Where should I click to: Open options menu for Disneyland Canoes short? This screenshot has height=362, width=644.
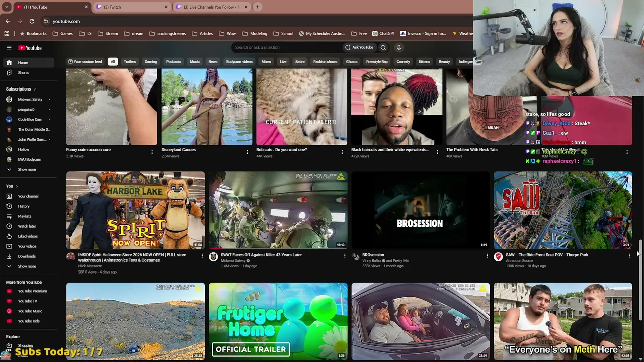(247, 152)
